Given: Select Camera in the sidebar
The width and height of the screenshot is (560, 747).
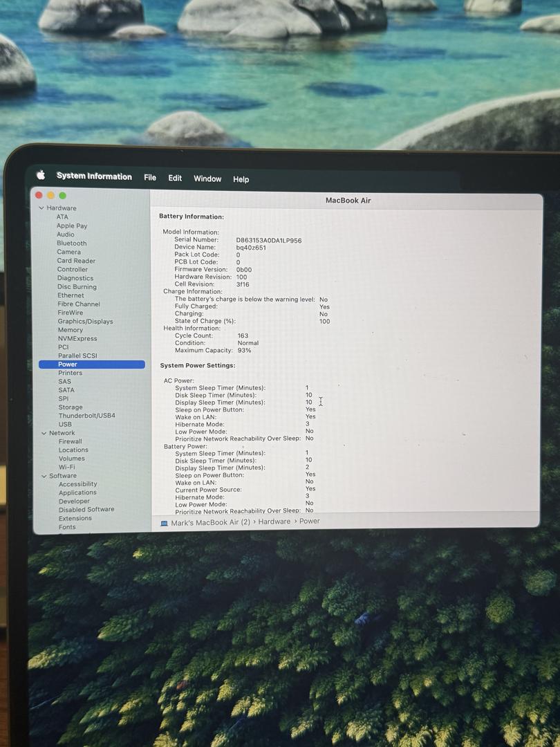Looking at the screenshot, I should (x=69, y=252).
